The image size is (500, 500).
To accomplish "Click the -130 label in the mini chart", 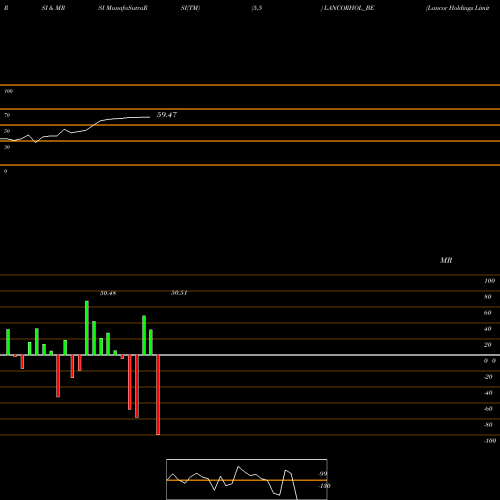I will [x=324, y=486].
